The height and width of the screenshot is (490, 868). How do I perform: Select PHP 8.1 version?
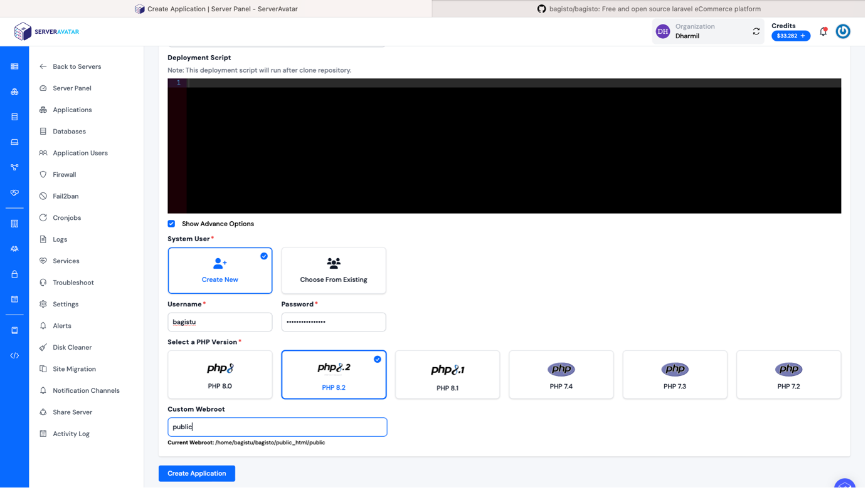tap(449, 376)
